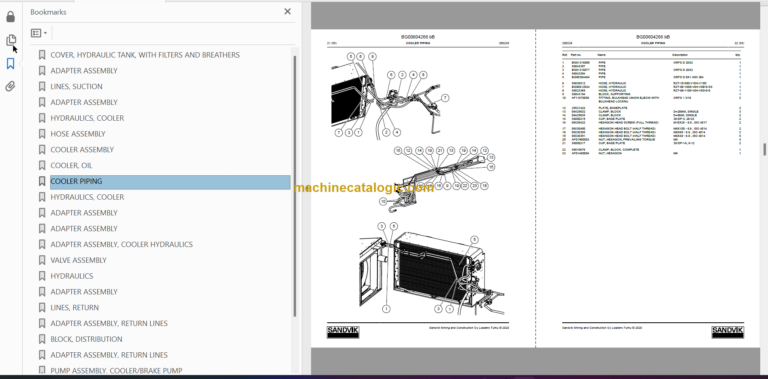Select the COOLER, OIL bookmark
The image size is (768, 379).
(x=71, y=166)
